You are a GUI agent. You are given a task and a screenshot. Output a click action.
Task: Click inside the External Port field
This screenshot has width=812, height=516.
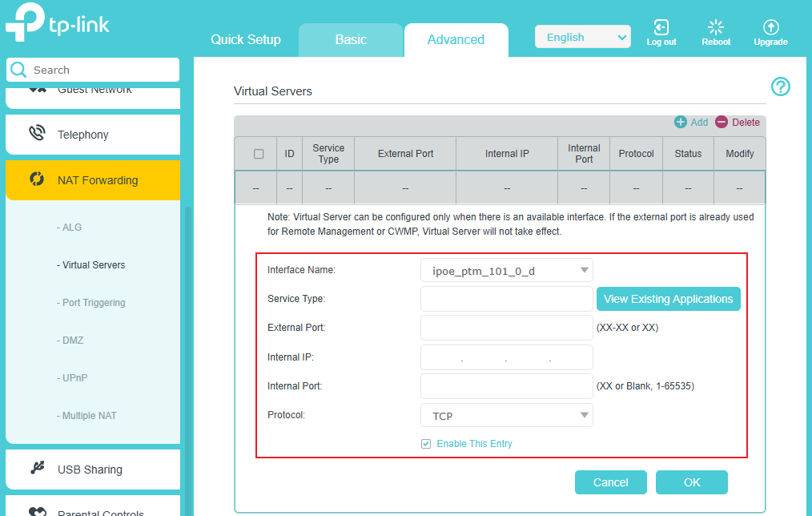tap(506, 328)
